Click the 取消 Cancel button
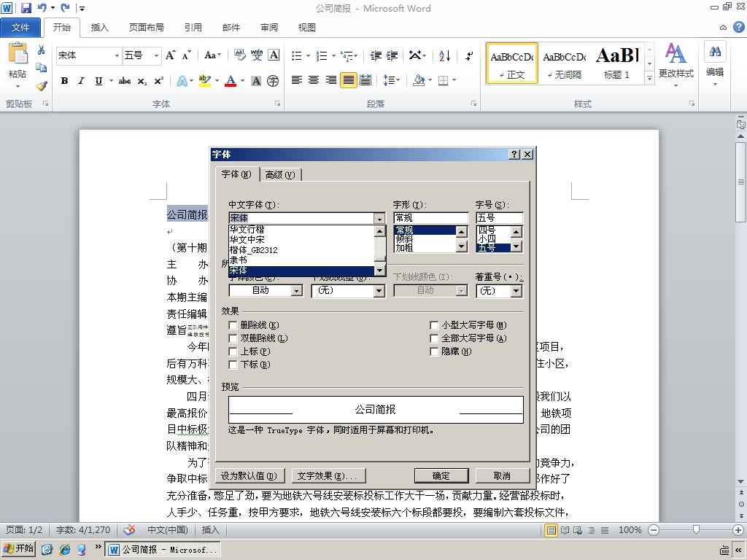 tap(502, 475)
